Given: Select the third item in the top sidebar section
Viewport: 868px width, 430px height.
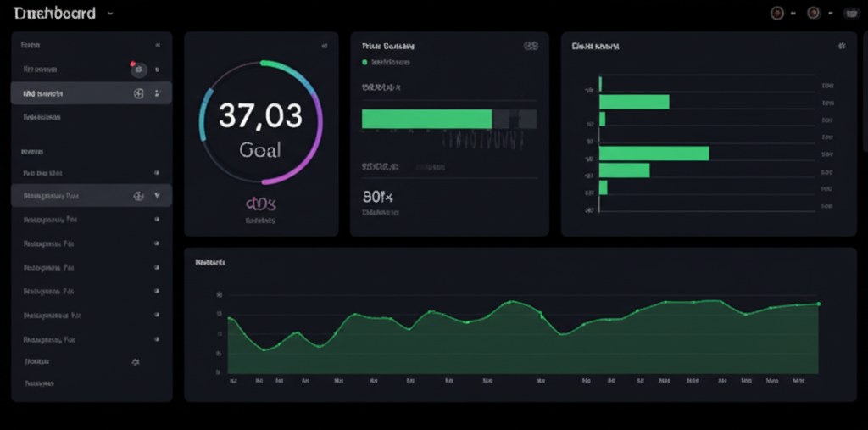Looking at the screenshot, I should [x=42, y=118].
